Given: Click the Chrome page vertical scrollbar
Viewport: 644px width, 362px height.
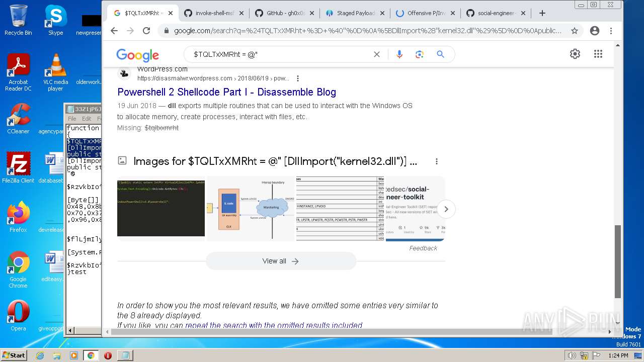Looking at the screenshot, I should coord(618,260).
